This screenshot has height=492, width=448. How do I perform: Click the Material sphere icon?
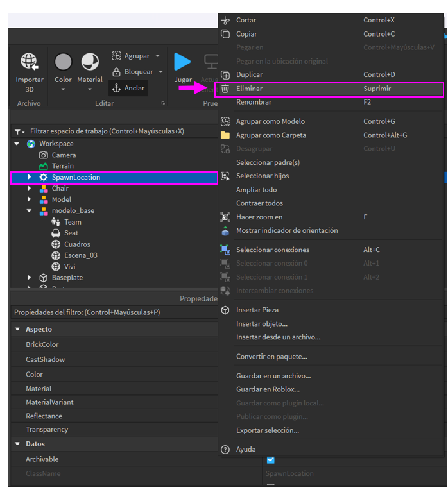pos(90,62)
